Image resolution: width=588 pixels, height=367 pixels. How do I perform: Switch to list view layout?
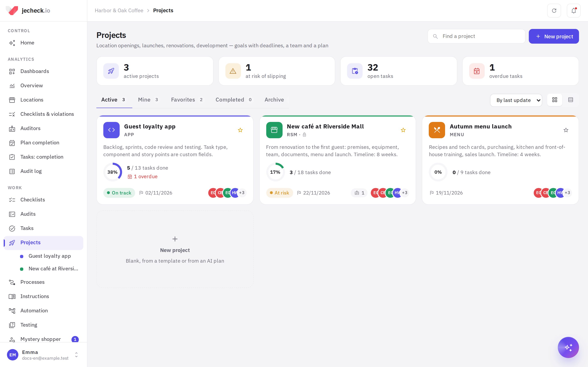570,100
